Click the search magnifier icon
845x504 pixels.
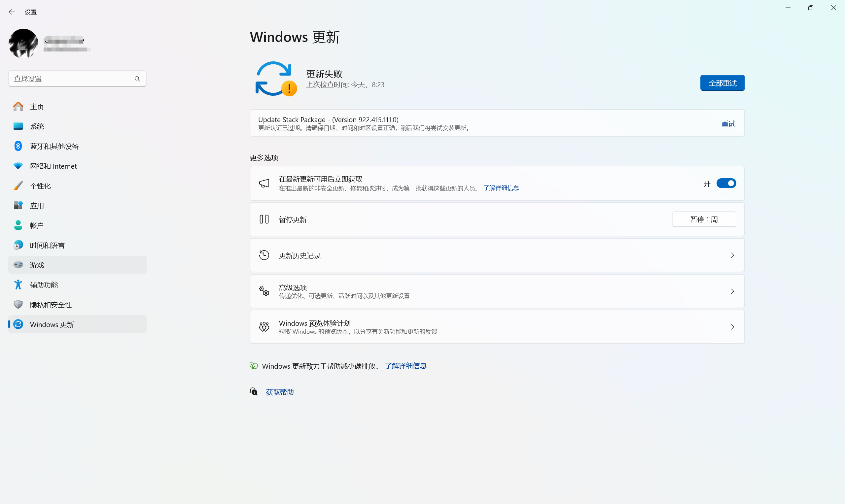coord(137,79)
